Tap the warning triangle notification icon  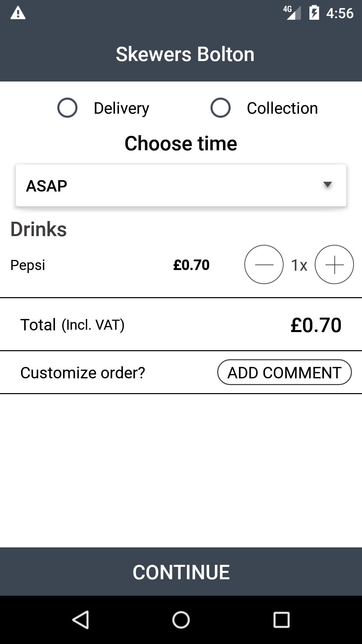click(x=18, y=13)
